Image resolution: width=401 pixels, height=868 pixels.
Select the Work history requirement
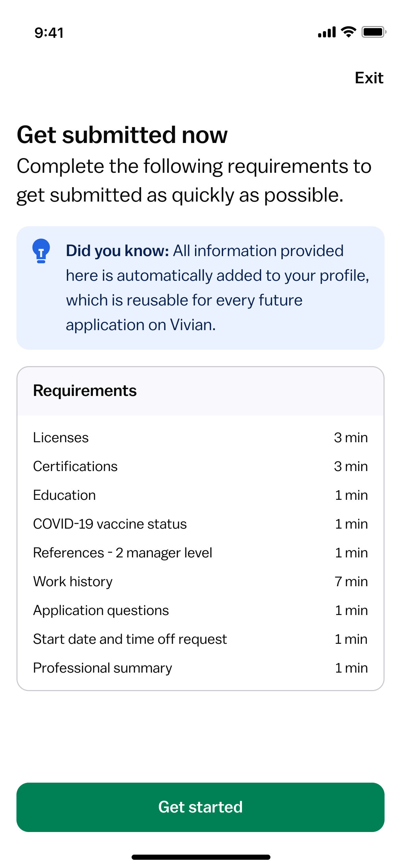tap(200, 581)
